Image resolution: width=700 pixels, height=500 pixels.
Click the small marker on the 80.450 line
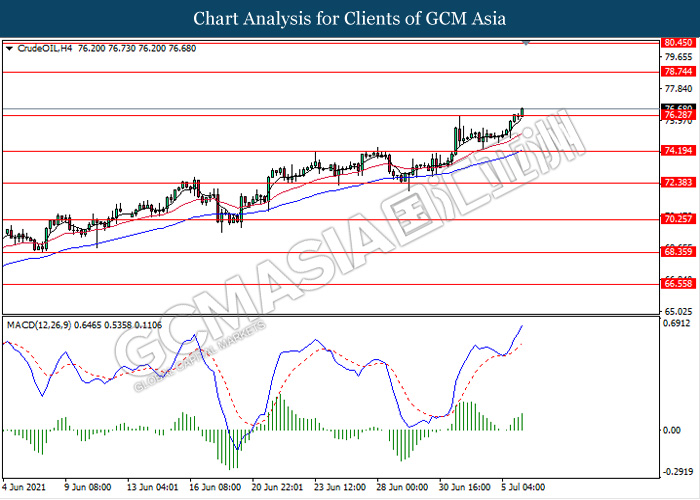click(x=526, y=43)
